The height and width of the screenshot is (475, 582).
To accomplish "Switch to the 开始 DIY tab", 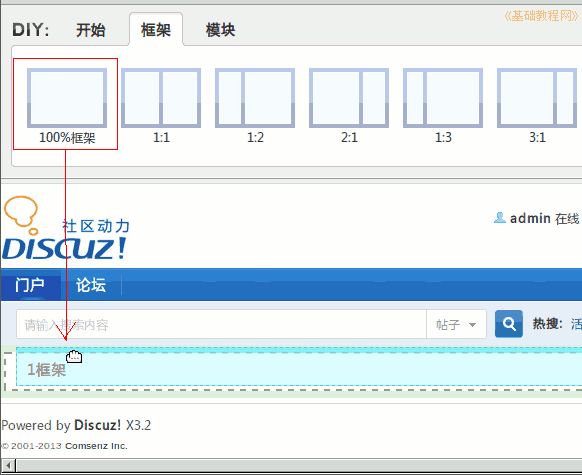I will click(91, 30).
